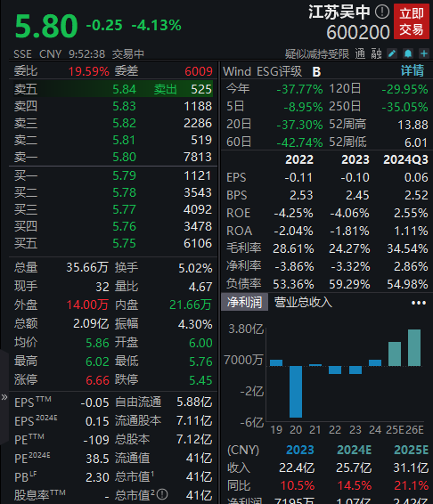The image size is (433, 504).
Task: Click the 负债率 2023 value 59.29%
Action: 349,284
